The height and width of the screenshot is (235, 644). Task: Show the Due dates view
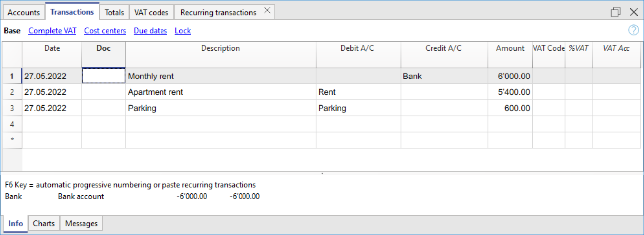[150, 31]
